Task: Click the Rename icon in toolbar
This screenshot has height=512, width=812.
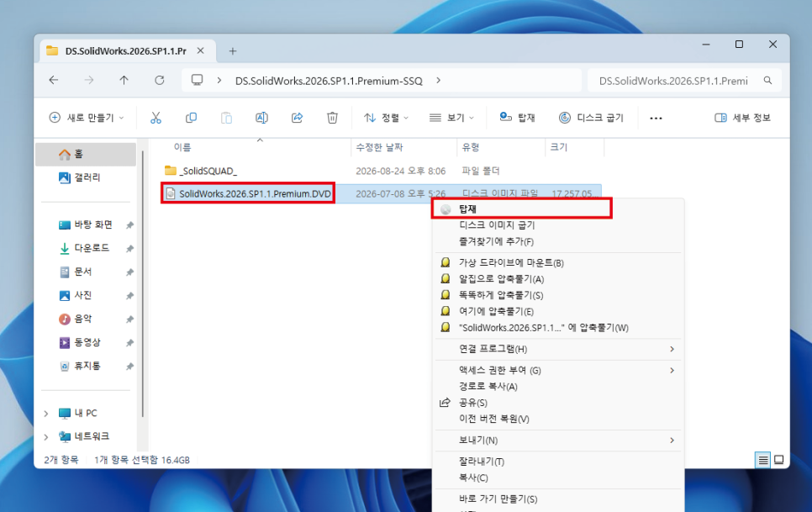Action: pyautogui.click(x=261, y=118)
